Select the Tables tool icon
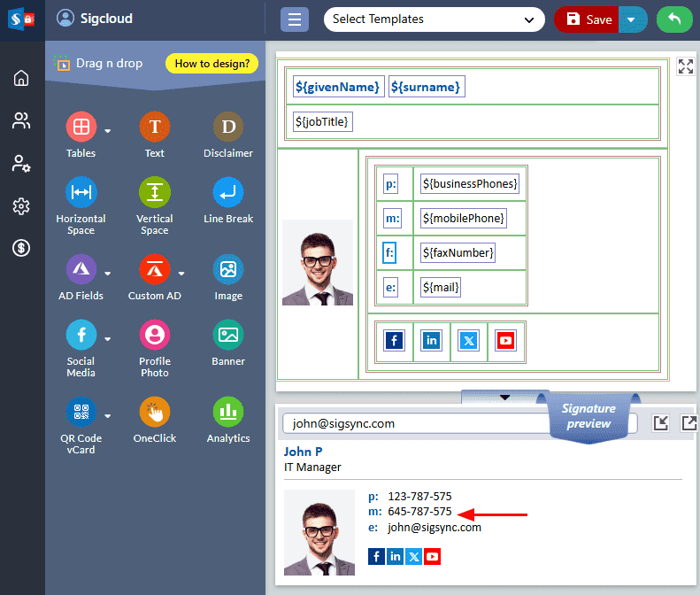Screen dimensions: 700x595 click(81, 127)
